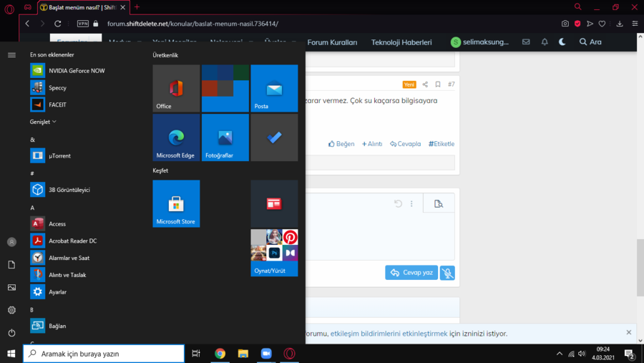Open Pictures from Start sidebar
Viewport: 644px width, 363px height.
coord(11,287)
